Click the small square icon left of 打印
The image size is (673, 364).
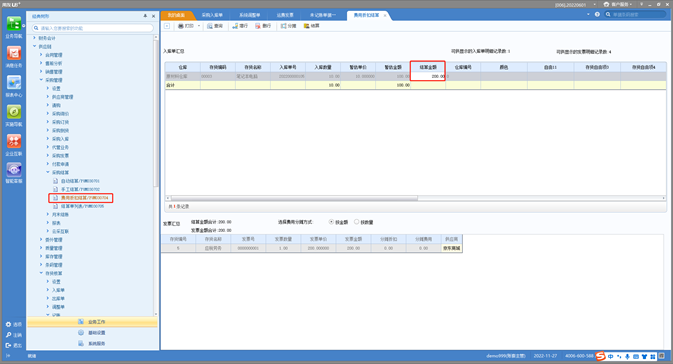(x=167, y=26)
